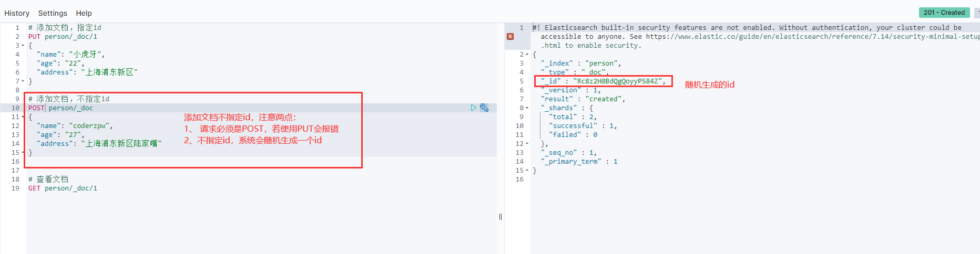
Task: Collapse the response JSON at line 2
Action: 527,55
